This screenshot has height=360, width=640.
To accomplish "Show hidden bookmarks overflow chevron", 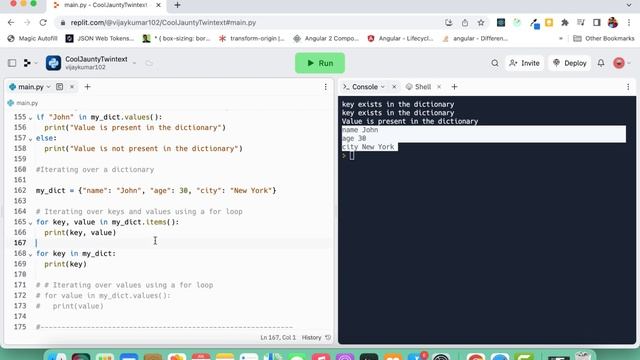I will click(561, 38).
